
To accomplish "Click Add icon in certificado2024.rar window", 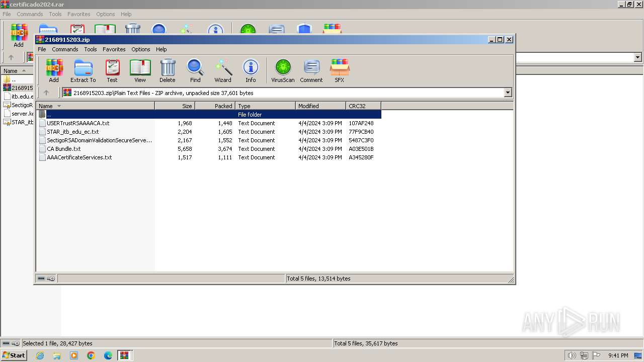I will [19, 35].
